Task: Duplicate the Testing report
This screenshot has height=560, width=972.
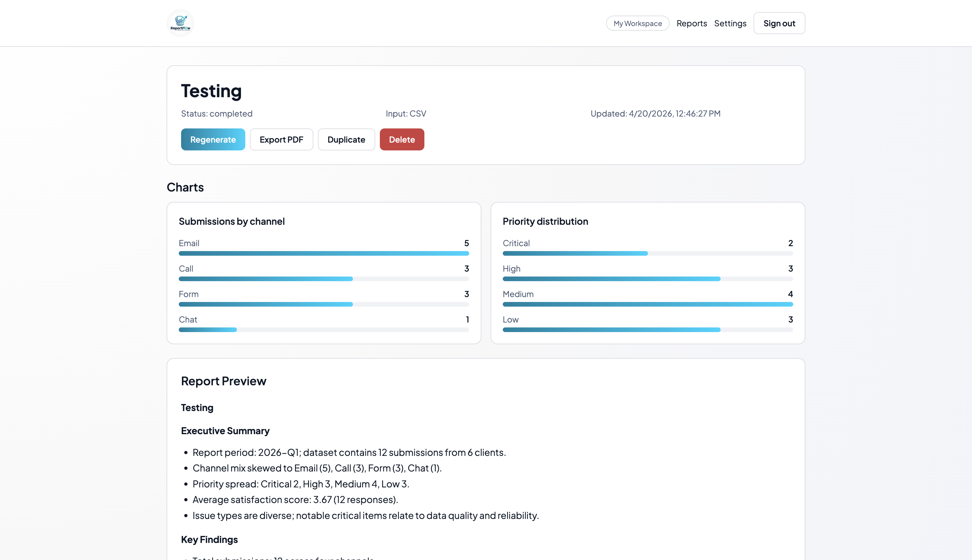Action: pyautogui.click(x=346, y=140)
